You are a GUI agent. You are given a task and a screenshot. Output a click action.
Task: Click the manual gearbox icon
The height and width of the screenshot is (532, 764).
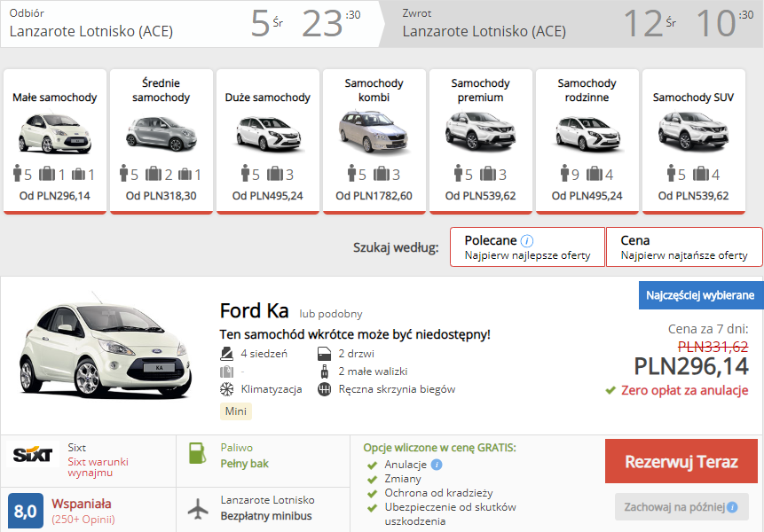[x=324, y=389]
